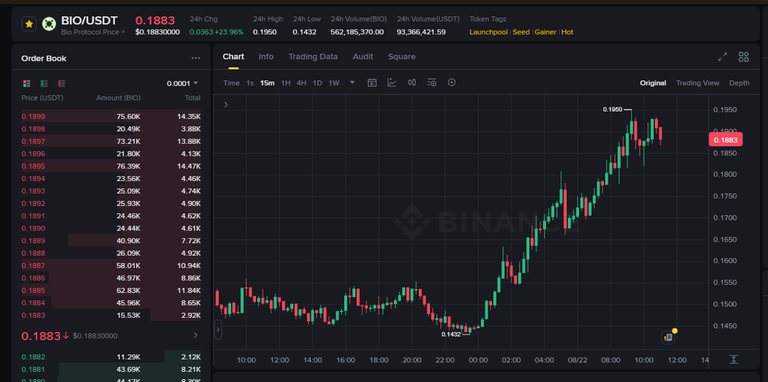Click the Launchpool token tag
This screenshot has height=382, width=768.
coord(488,32)
